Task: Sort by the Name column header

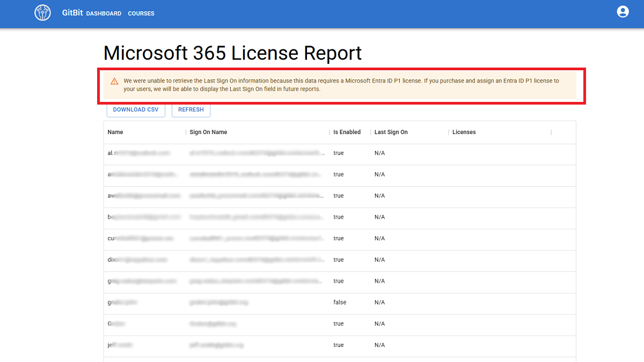Action: [x=115, y=132]
